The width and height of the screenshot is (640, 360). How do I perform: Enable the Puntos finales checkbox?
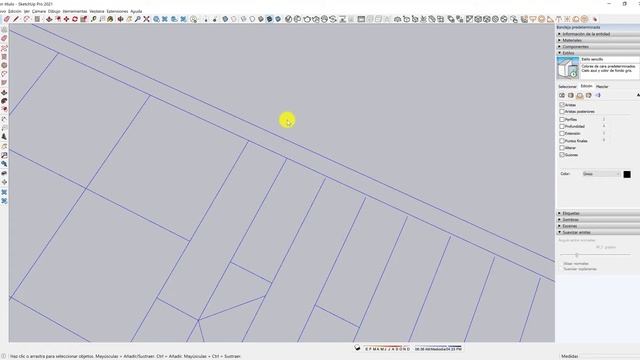click(562, 141)
